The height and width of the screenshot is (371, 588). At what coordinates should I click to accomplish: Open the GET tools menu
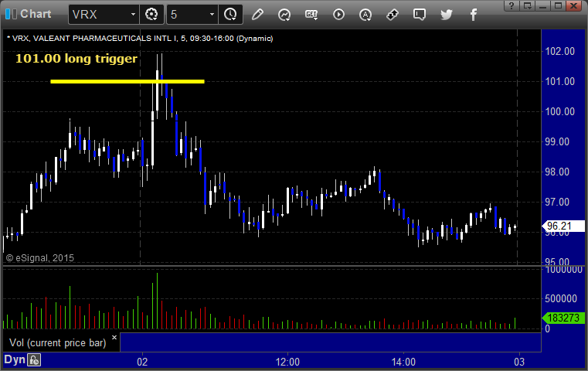pos(311,15)
